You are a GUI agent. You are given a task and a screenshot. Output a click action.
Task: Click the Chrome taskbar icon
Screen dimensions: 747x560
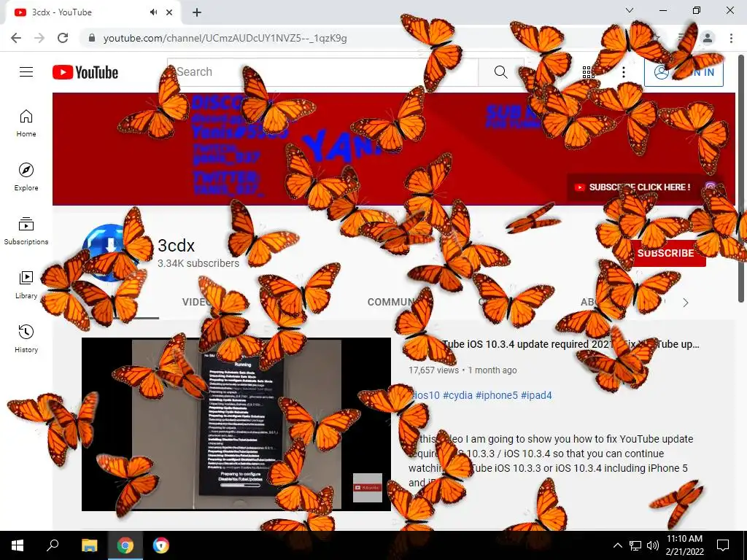[125, 545]
